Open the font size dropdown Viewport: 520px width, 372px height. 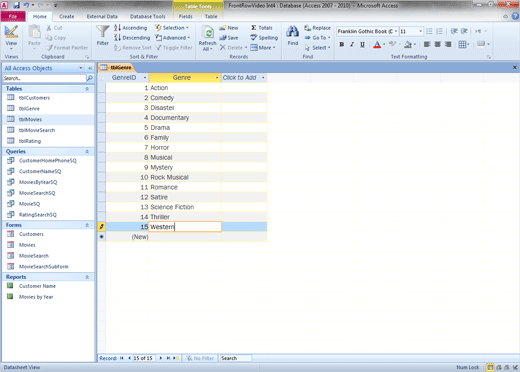[421, 31]
